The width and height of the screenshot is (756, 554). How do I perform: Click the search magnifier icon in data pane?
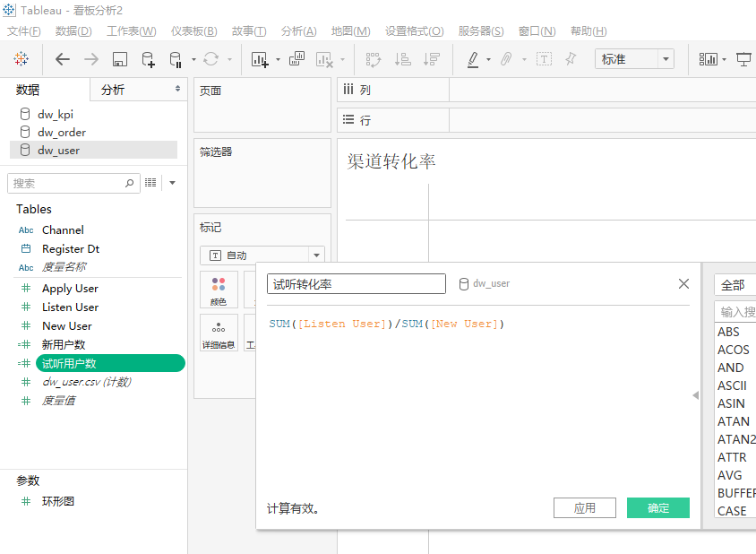point(129,184)
